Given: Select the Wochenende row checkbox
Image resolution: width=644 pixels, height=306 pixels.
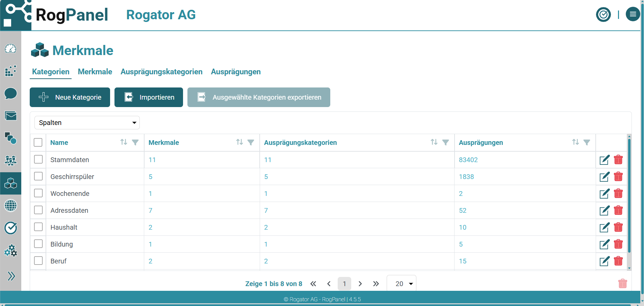Looking at the screenshot, I should click(x=38, y=193).
